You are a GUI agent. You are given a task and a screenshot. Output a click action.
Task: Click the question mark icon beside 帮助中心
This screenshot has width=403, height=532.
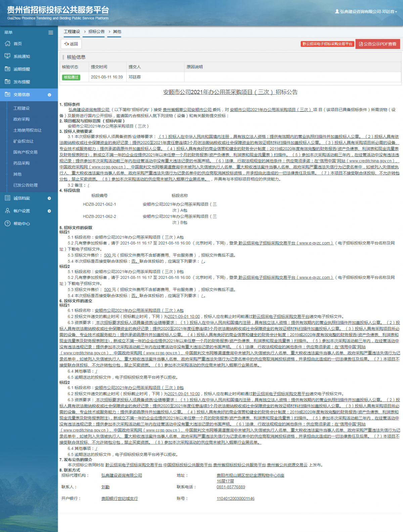[x=7, y=223]
